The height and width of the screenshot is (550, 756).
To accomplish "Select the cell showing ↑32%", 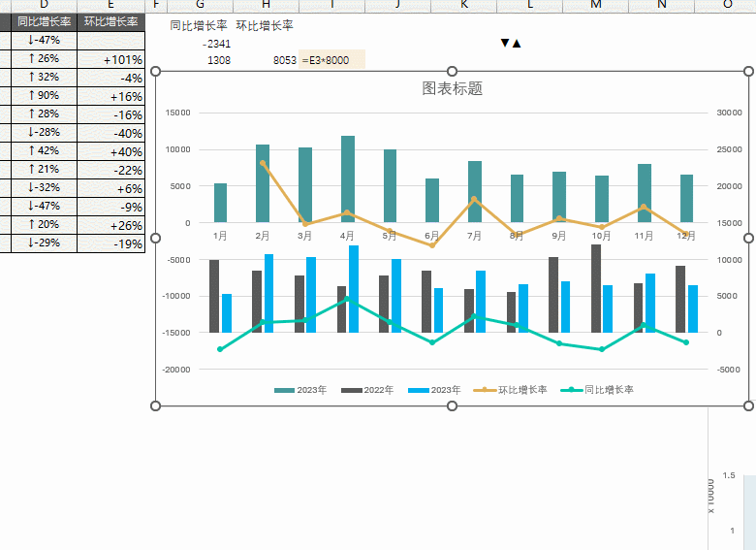I will pyautogui.click(x=44, y=78).
